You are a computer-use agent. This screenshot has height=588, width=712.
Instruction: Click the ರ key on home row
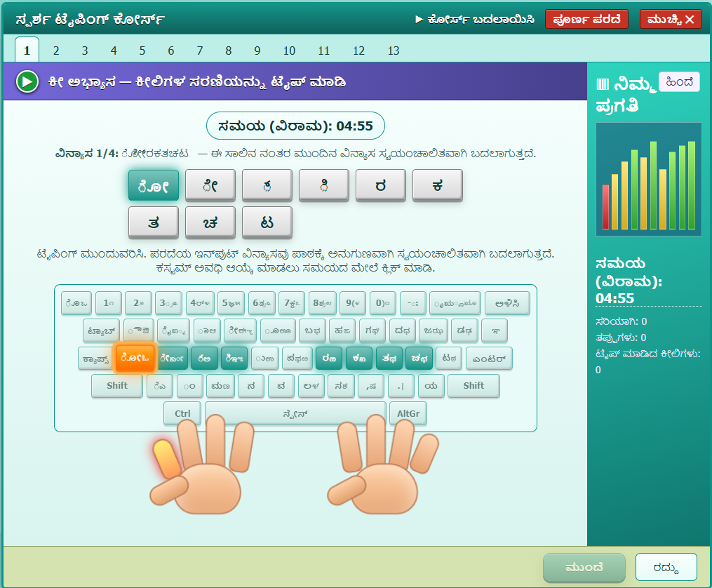point(329,359)
